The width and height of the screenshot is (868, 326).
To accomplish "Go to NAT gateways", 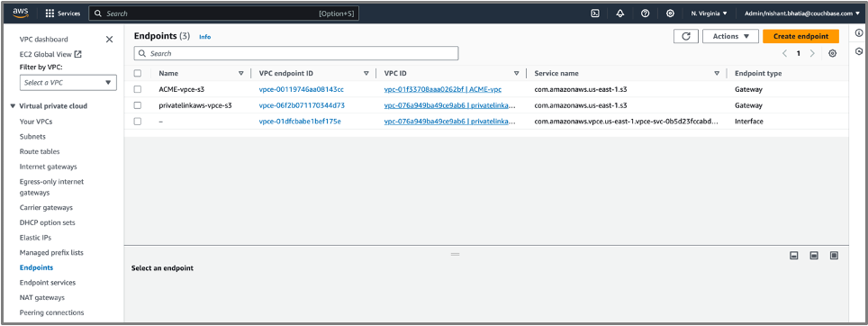I will 42,297.
